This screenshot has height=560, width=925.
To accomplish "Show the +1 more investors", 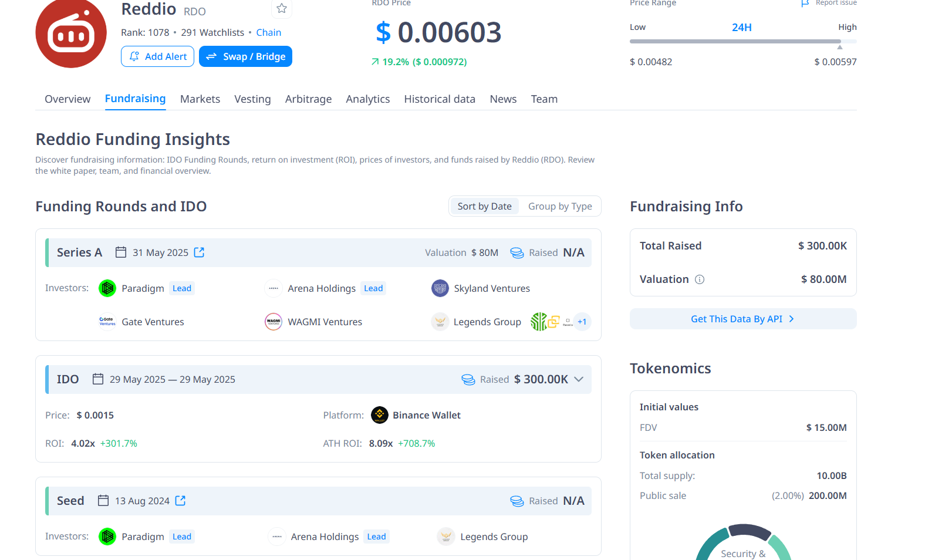I will (x=582, y=322).
